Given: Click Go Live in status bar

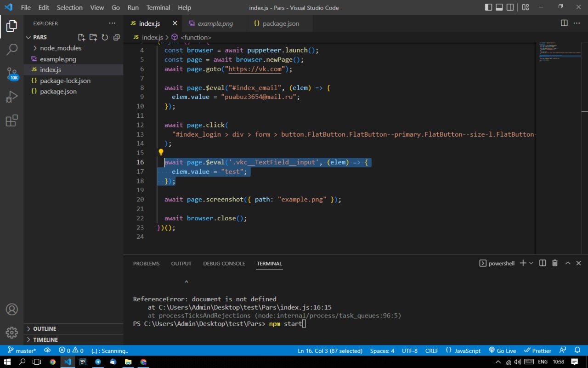Looking at the screenshot, I should 503,351.
